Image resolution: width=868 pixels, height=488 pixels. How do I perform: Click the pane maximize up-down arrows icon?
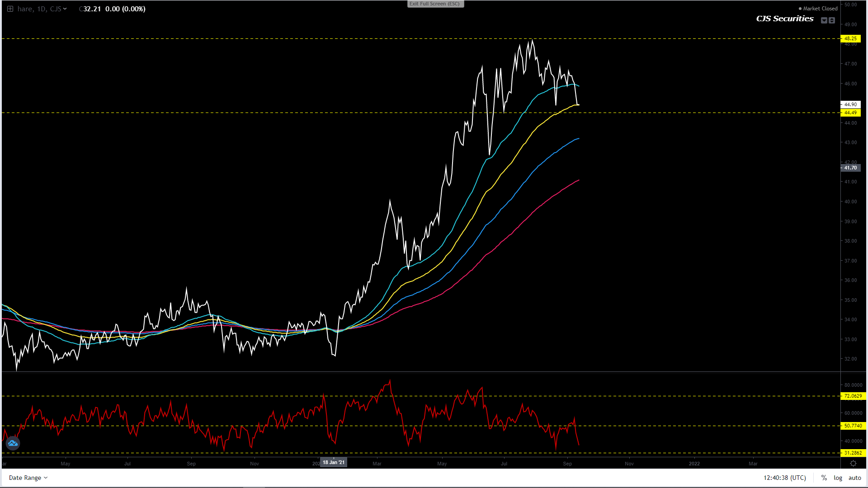(832, 20)
